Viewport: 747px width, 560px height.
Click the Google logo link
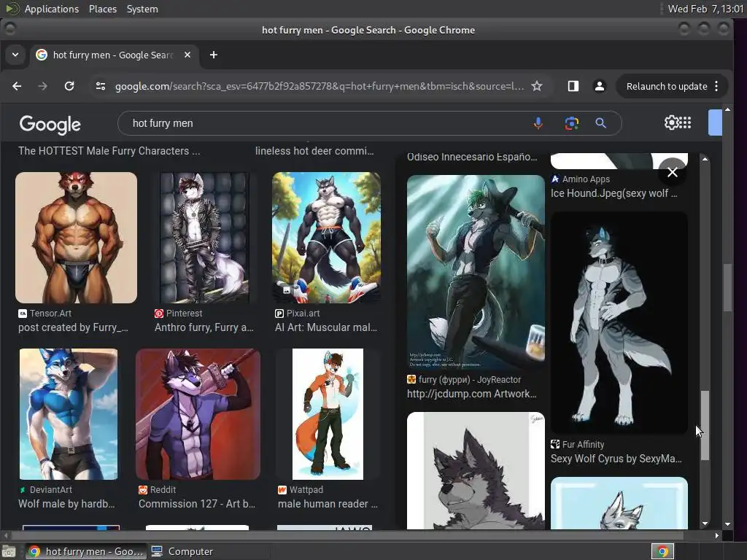[50, 124]
